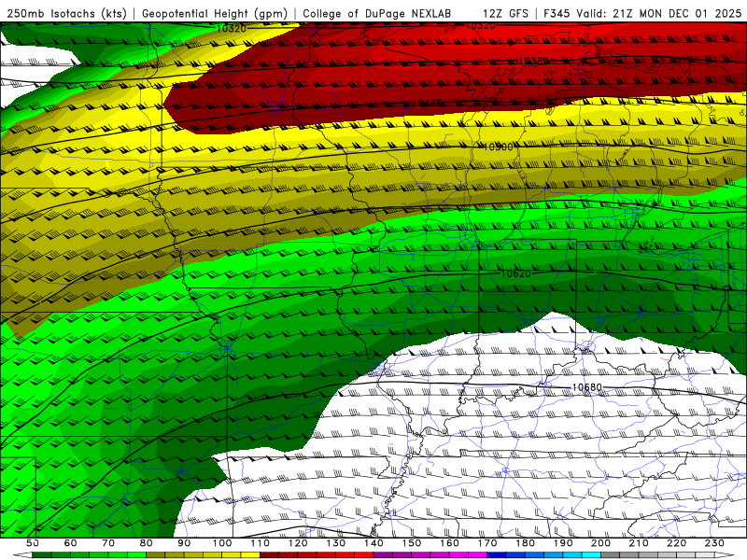The height and width of the screenshot is (560, 747).
Task: Click the 140 kts color bar label
Action: click(x=374, y=543)
